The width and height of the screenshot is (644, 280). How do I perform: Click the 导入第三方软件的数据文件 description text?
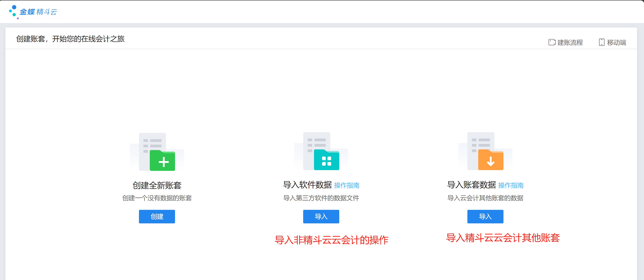(x=321, y=198)
